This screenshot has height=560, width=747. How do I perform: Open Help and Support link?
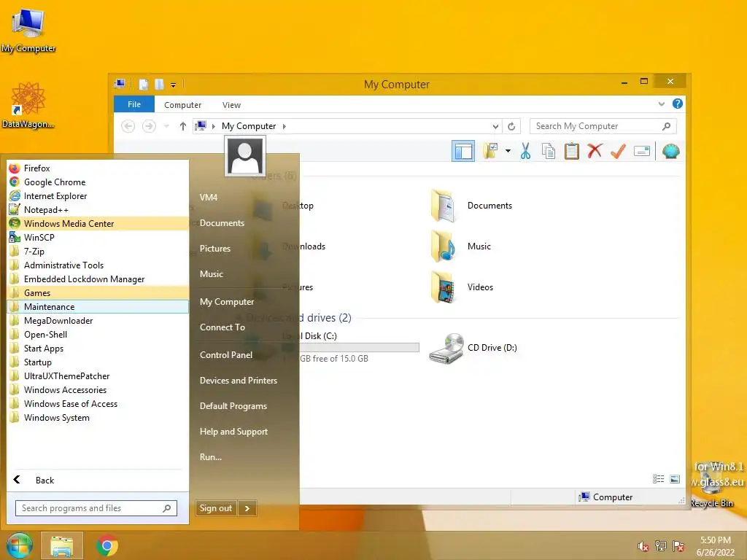tap(233, 432)
